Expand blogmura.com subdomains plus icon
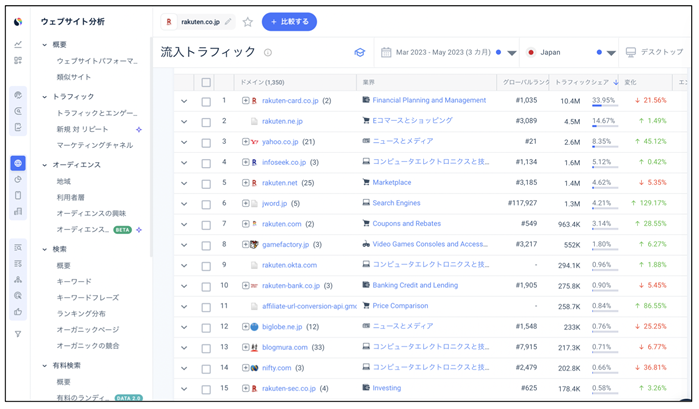Image resolution: width=699 pixels, height=409 pixels. click(245, 347)
